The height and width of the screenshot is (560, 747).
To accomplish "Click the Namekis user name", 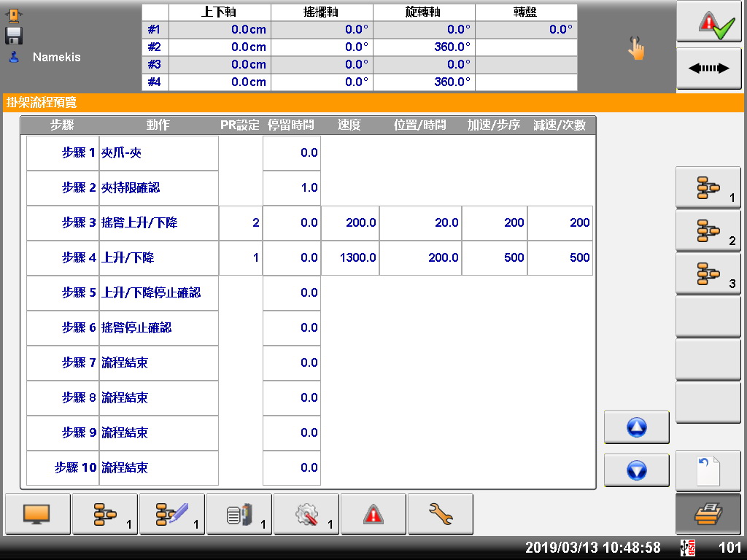I will tap(57, 57).
